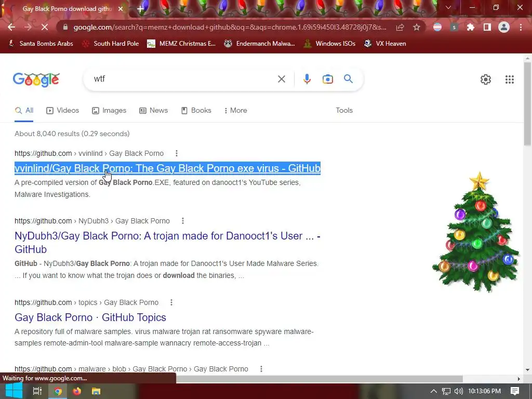Viewport: 532px width, 399px height.
Task: Click the vertical scrollbar thumb
Action: coord(528,103)
